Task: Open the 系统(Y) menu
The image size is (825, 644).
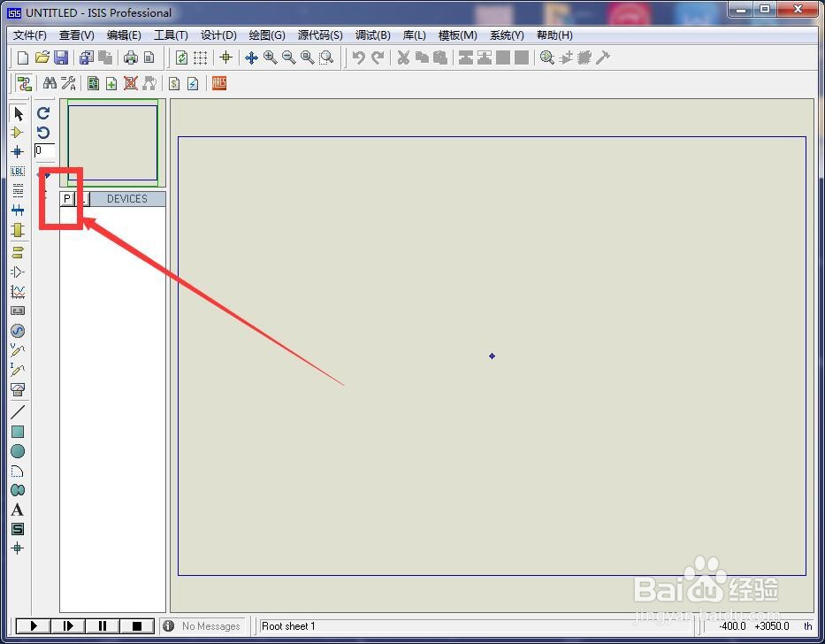Action: (x=507, y=35)
